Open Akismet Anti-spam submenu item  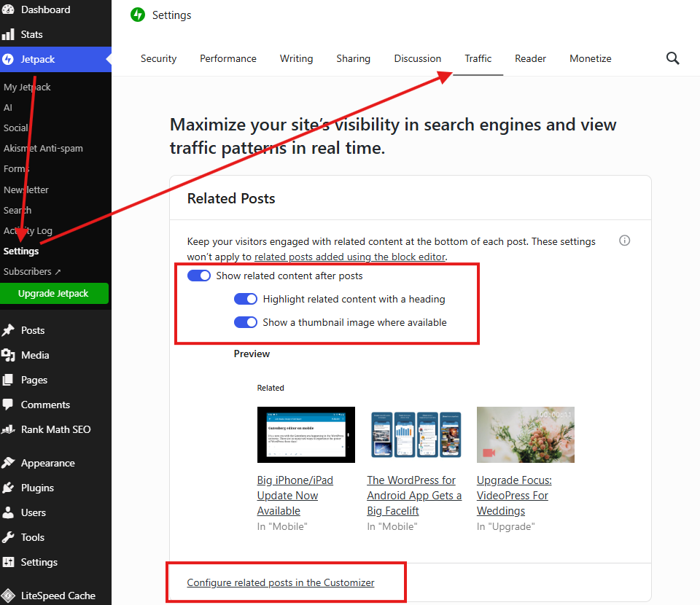[x=43, y=148]
